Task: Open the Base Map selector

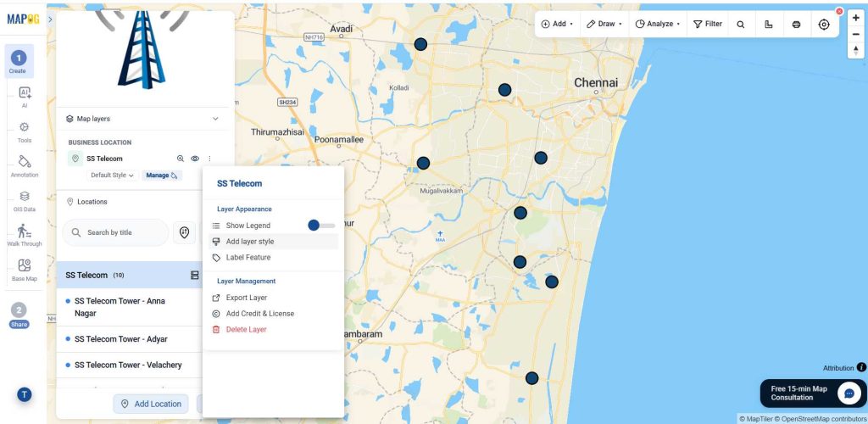Action: [25, 271]
